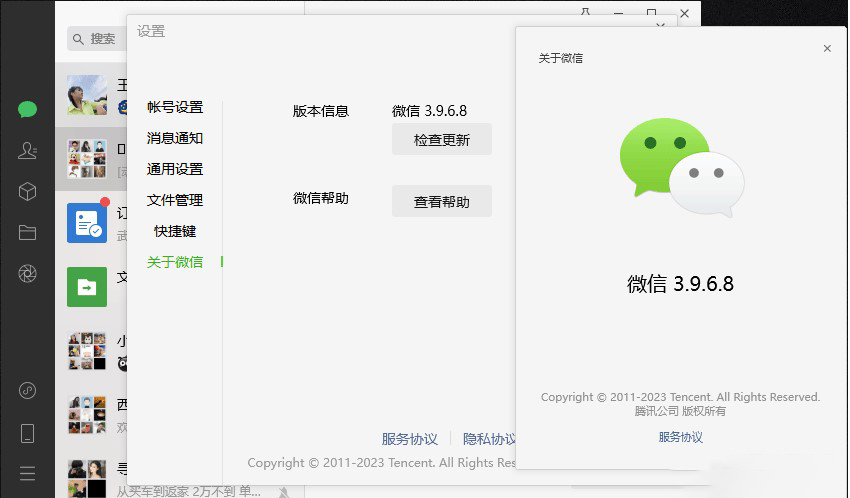Close the 关于微信 About dialog
850x498 pixels.
tap(827, 48)
